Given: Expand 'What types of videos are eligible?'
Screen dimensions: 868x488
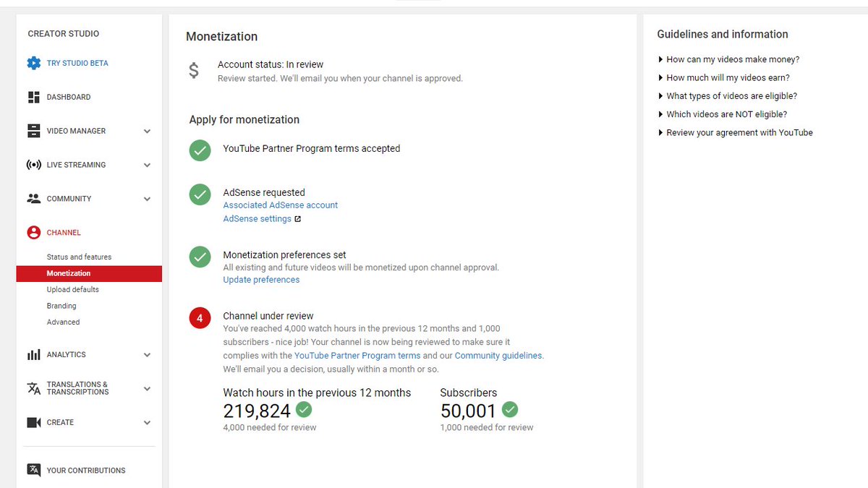Looking at the screenshot, I should tap(727, 95).
